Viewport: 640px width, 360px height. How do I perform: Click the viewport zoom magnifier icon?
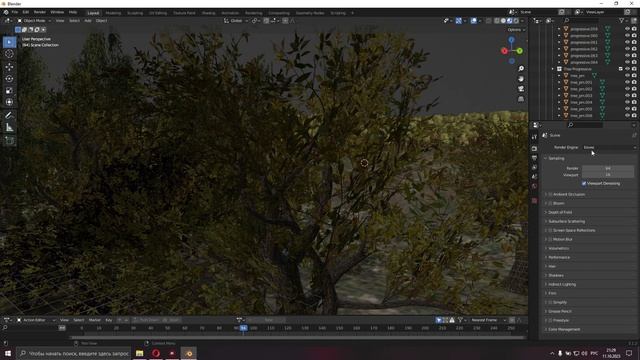(521, 69)
